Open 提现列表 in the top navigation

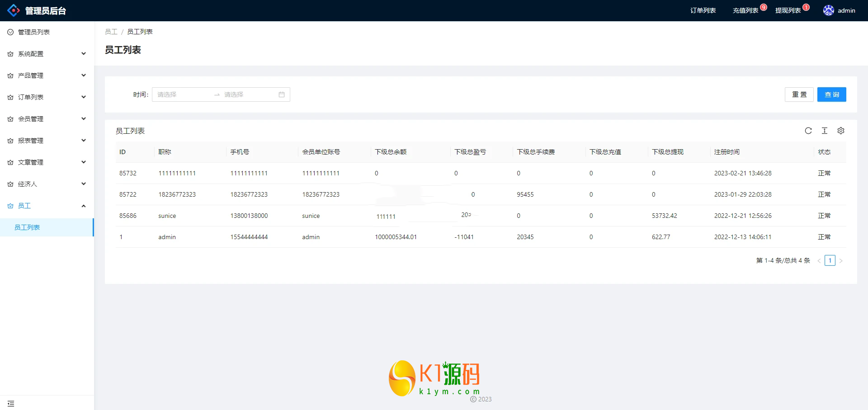[788, 10]
